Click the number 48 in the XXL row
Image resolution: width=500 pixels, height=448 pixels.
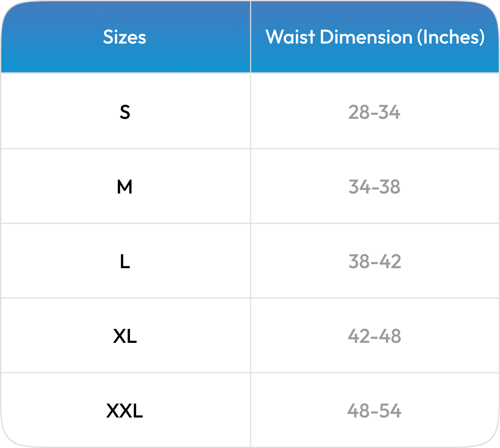pos(358,411)
